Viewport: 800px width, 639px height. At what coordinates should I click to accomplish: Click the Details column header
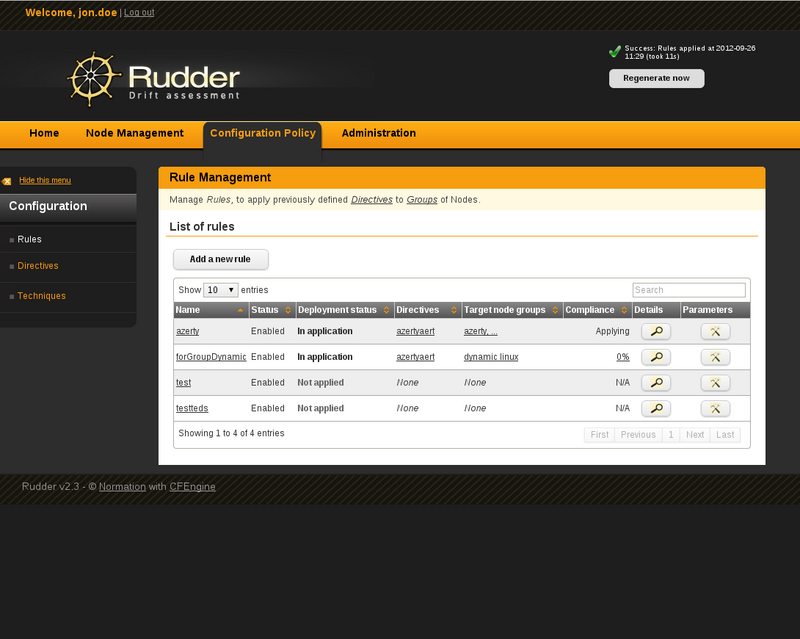656,310
